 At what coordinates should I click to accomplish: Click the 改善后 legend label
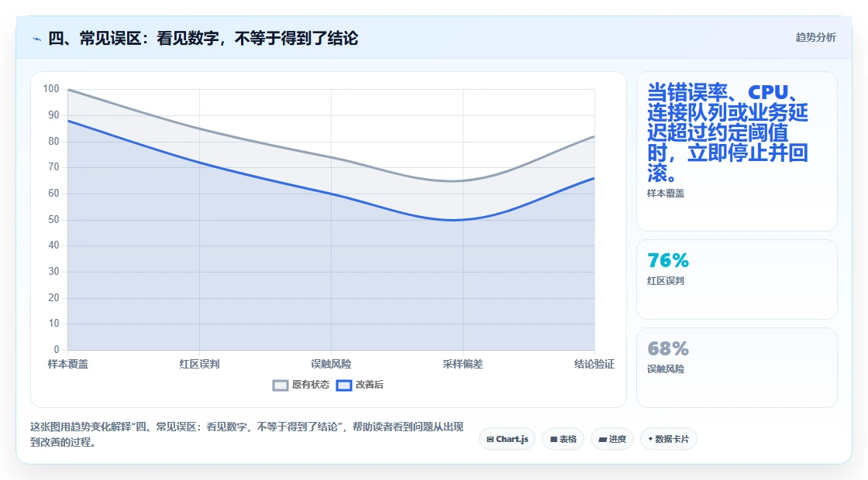click(x=369, y=385)
